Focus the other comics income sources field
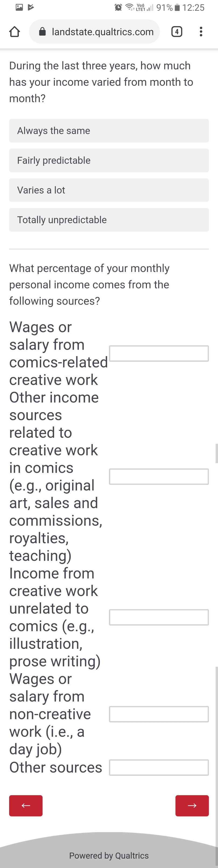 click(x=159, y=477)
